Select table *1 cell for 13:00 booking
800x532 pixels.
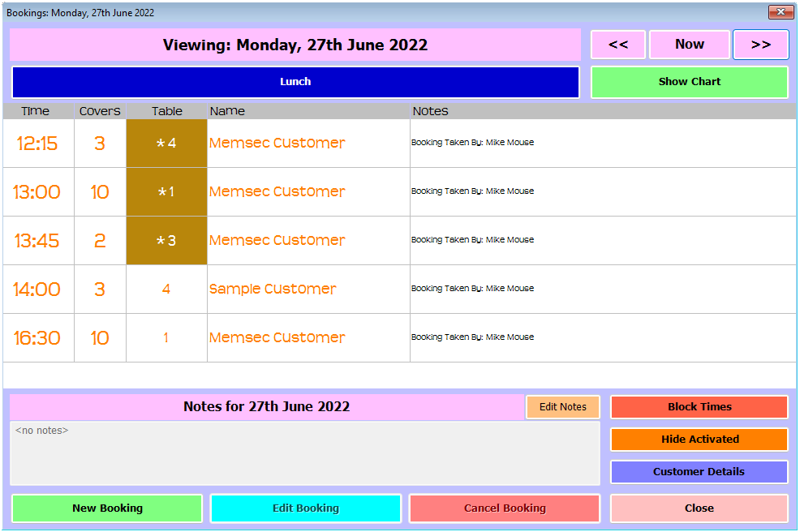(166, 192)
